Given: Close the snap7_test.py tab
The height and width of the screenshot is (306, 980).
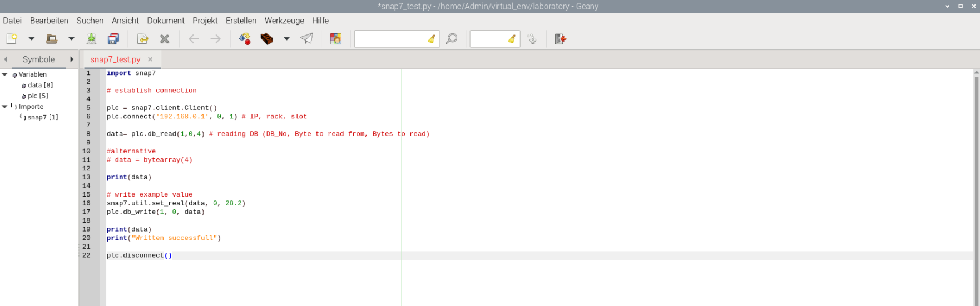Looking at the screenshot, I should [x=150, y=59].
